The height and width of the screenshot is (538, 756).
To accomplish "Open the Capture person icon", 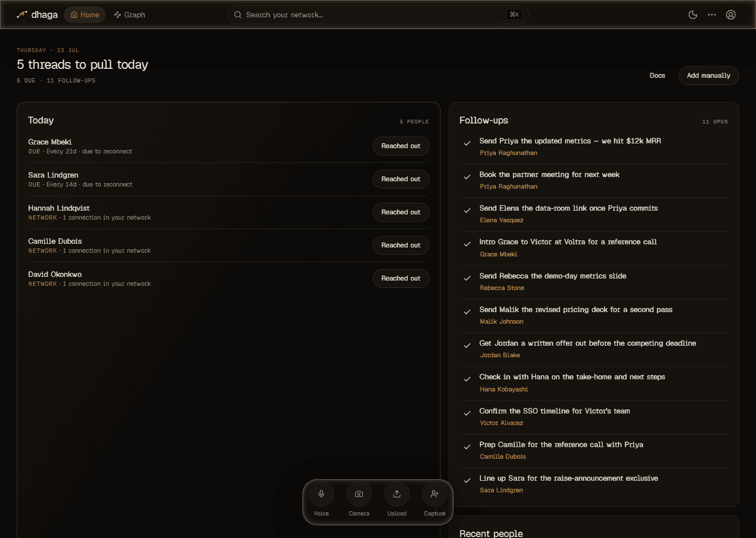I will coord(435,494).
